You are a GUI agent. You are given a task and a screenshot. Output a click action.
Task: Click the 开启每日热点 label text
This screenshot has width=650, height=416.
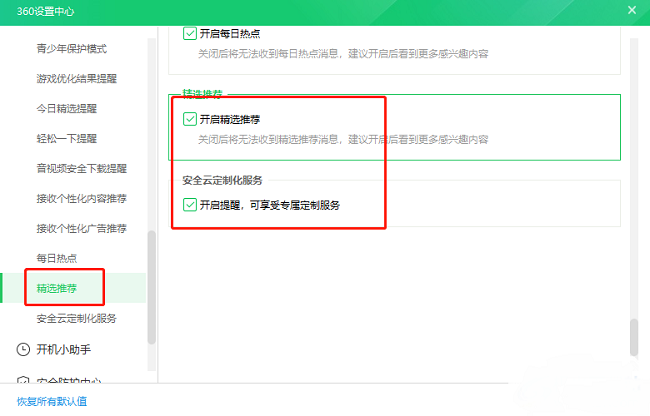pos(230,34)
